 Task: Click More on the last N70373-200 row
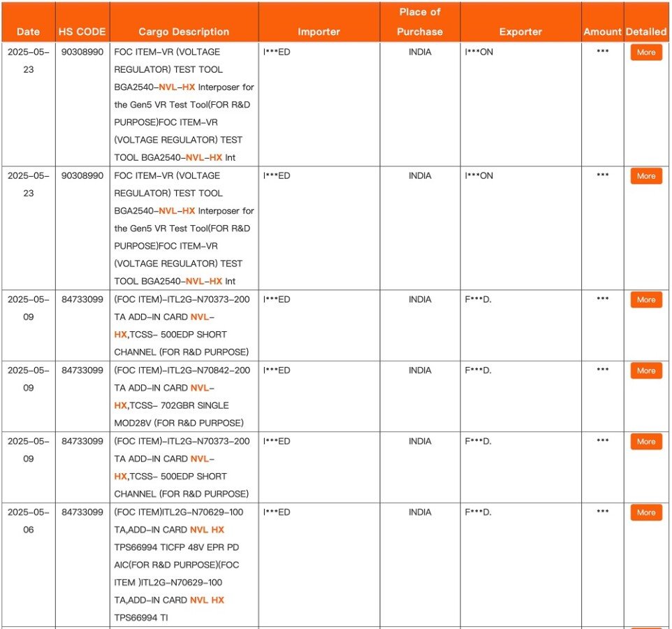point(646,442)
